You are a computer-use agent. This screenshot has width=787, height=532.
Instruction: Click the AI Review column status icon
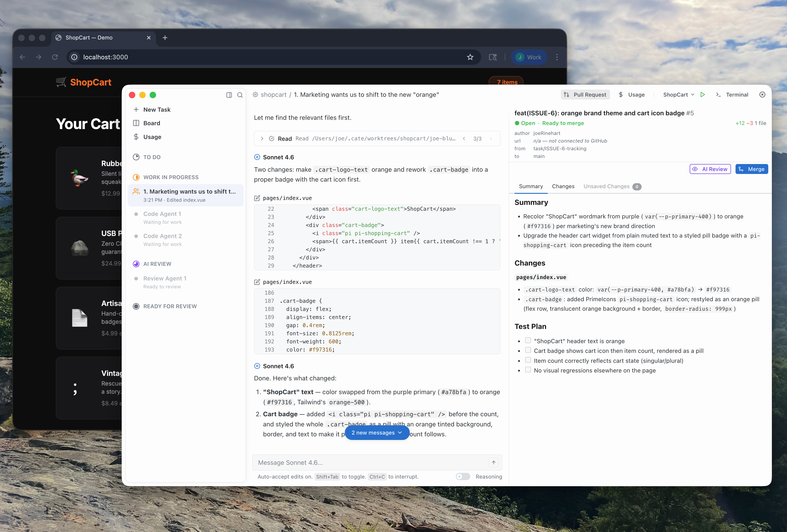pyautogui.click(x=136, y=264)
